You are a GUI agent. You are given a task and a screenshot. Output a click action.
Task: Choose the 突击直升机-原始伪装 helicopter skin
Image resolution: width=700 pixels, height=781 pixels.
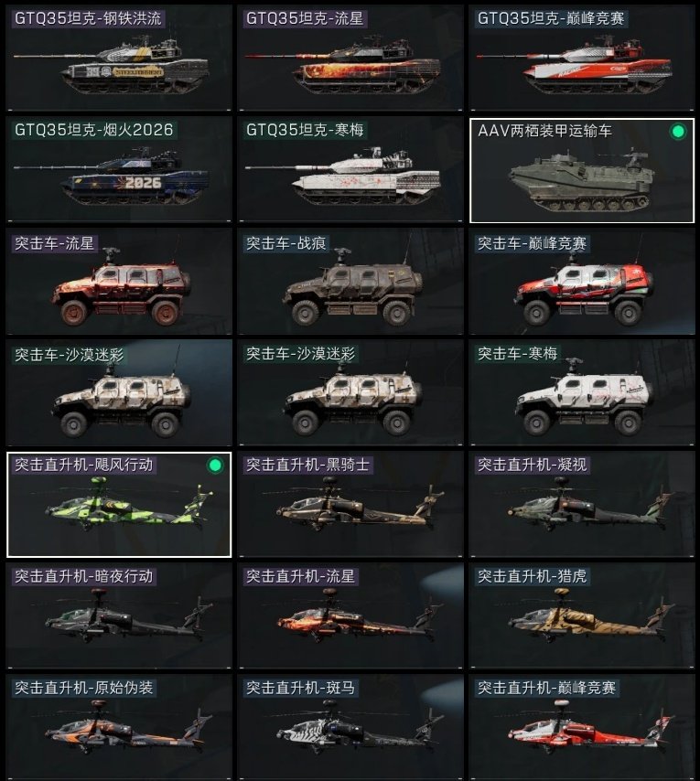[119, 727]
